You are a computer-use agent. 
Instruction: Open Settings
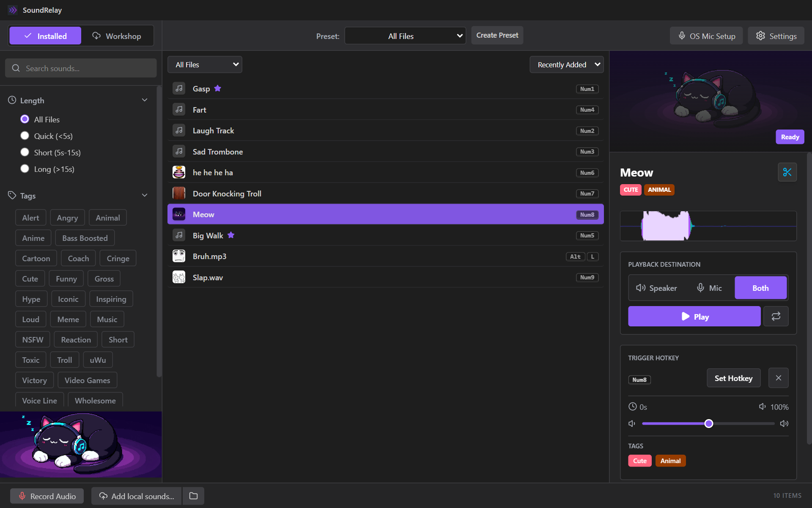click(776, 36)
